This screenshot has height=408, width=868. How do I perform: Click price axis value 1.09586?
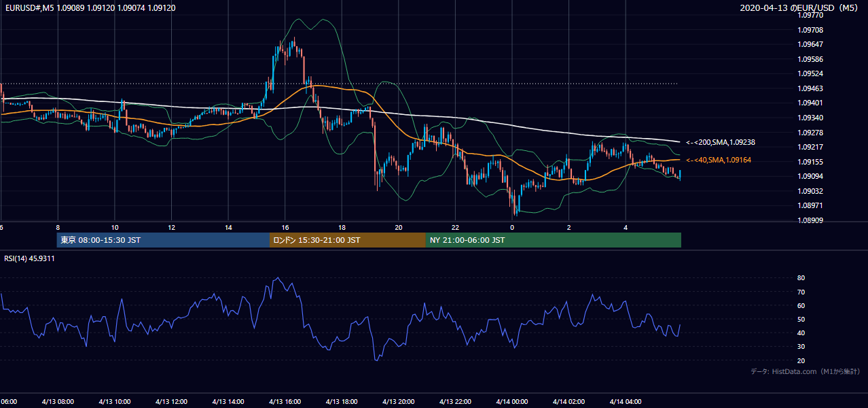(x=811, y=59)
